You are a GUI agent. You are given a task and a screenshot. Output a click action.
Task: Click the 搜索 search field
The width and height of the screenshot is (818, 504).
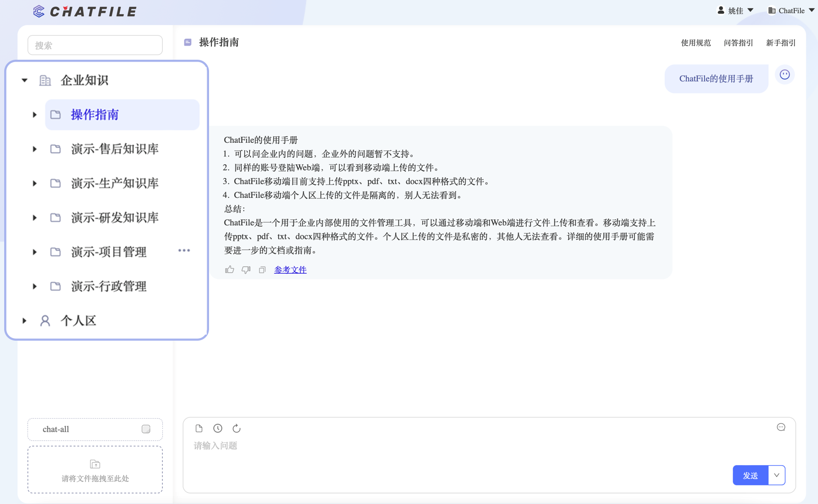95,45
